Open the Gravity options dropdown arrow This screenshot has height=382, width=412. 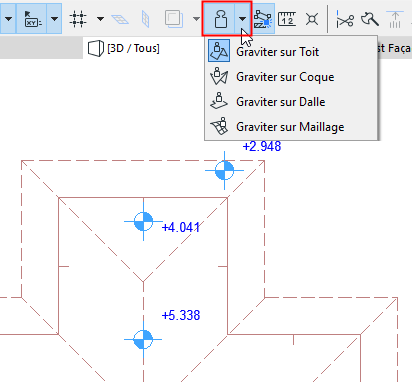click(243, 19)
